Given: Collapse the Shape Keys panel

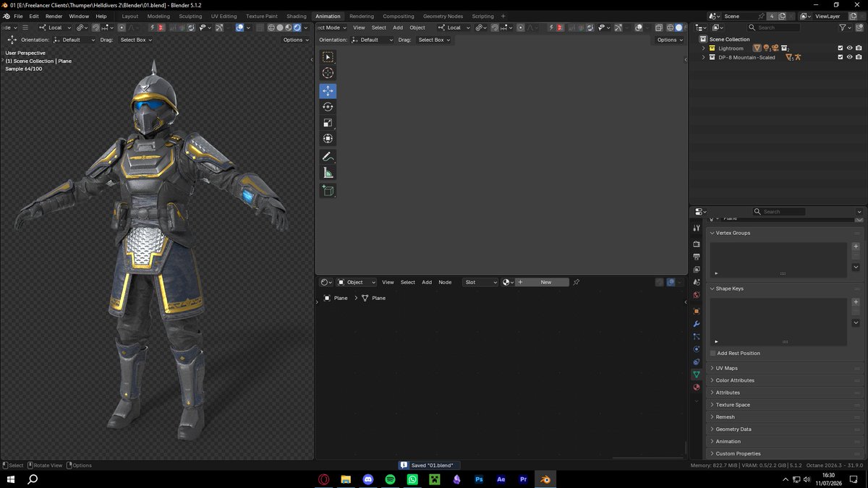Looking at the screenshot, I should [712, 288].
